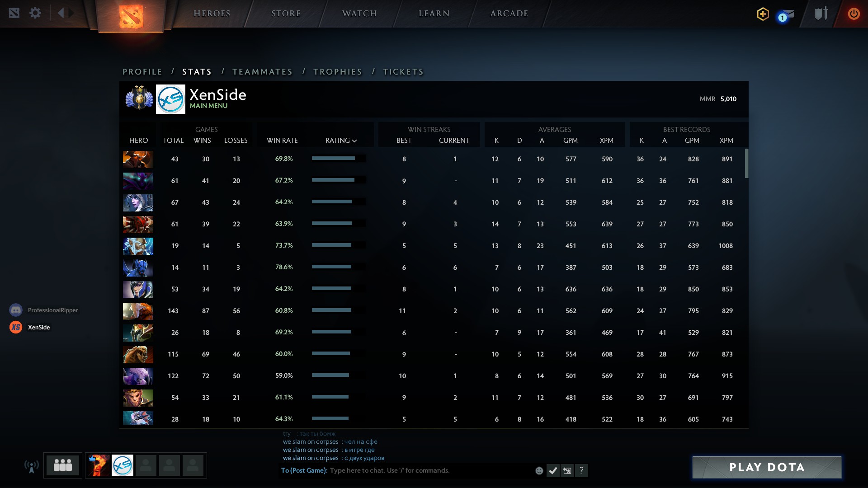The width and height of the screenshot is (868, 488).
Task: Click empty party slot after XenSide avatar
Action: [146, 465]
